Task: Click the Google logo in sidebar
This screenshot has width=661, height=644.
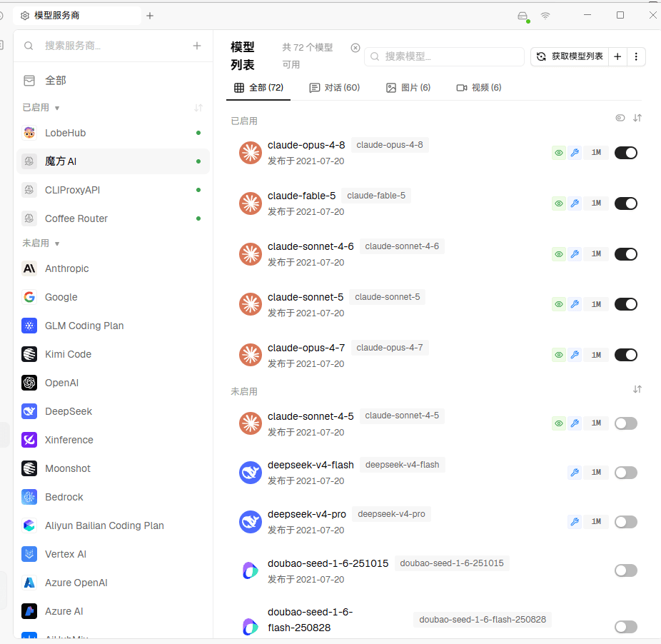Action: click(29, 297)
